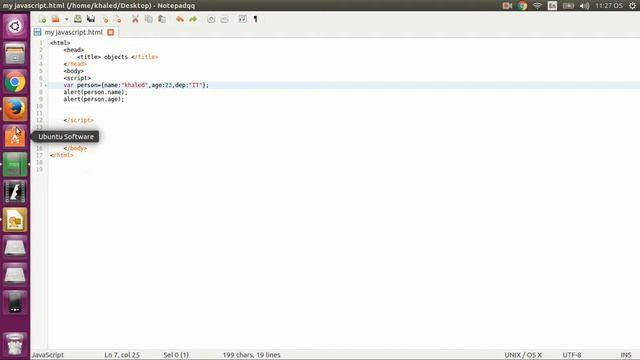Open the Trash from launcher
This screenshot has height=360, width=640.
click(x=15, y=344)
